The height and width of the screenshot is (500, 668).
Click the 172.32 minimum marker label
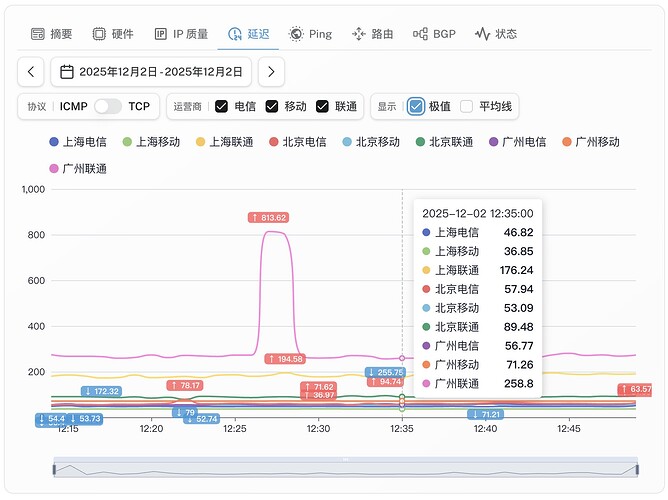point(101,391)
